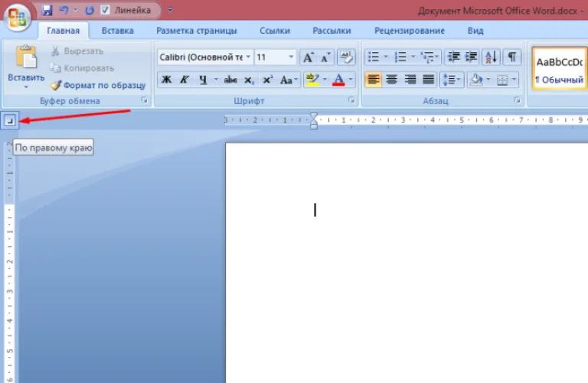Image resolution: width=588 pixels, height=383 pixels.
Task: Apply strikethrough (abc) formatting
Action: pos(230,80)
